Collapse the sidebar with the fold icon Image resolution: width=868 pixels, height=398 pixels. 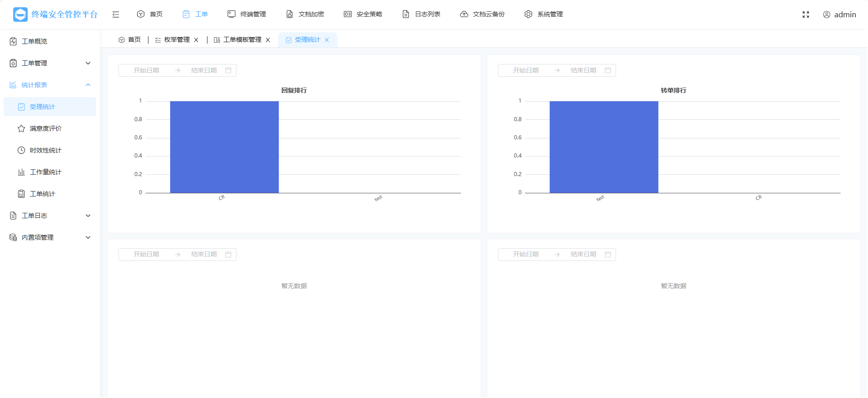(x=116, y=15)
